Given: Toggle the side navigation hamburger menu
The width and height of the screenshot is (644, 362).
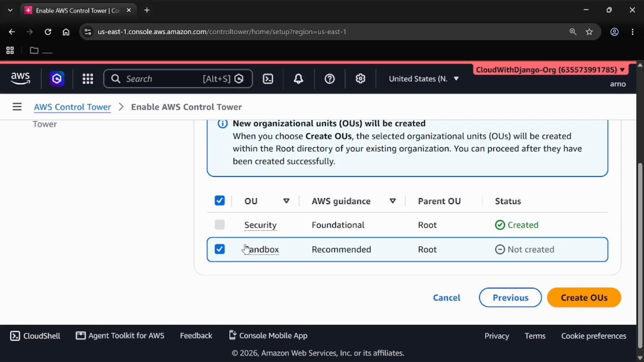Looking at the screenshot, I should tap(17, 107).
